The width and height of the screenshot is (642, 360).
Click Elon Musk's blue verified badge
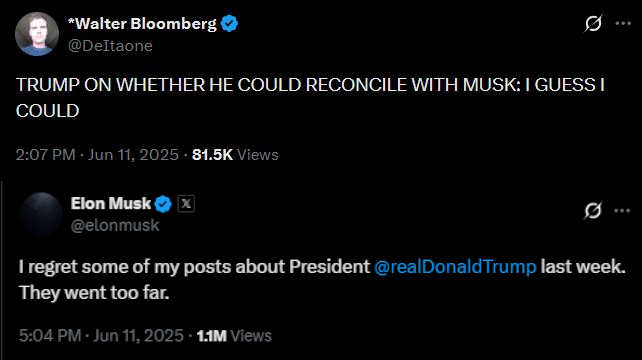[163, 204]
